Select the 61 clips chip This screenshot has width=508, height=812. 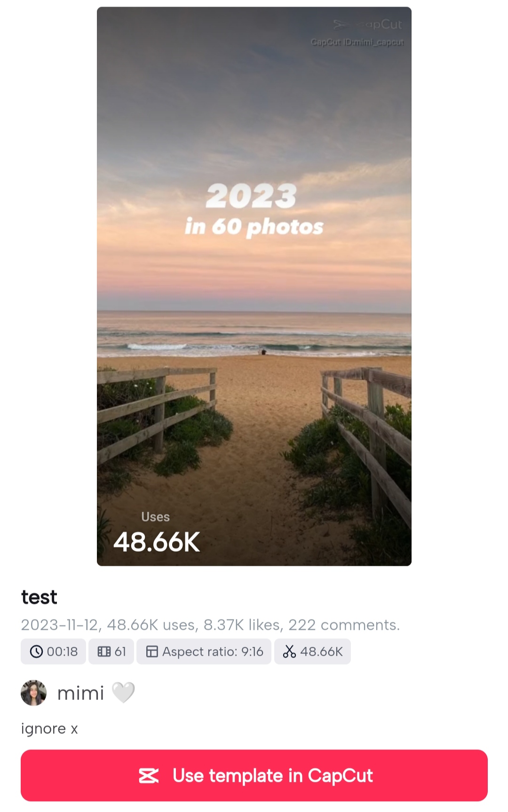click(111, 651)
